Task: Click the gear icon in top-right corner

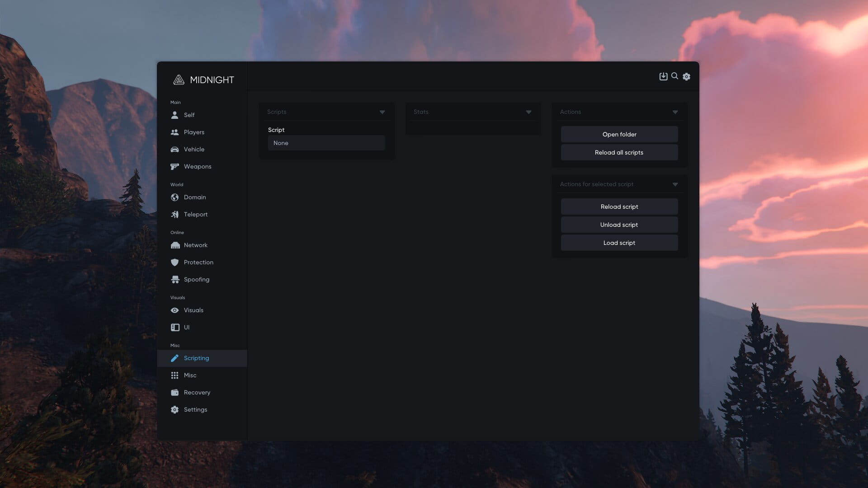Action: click(686, 77)
